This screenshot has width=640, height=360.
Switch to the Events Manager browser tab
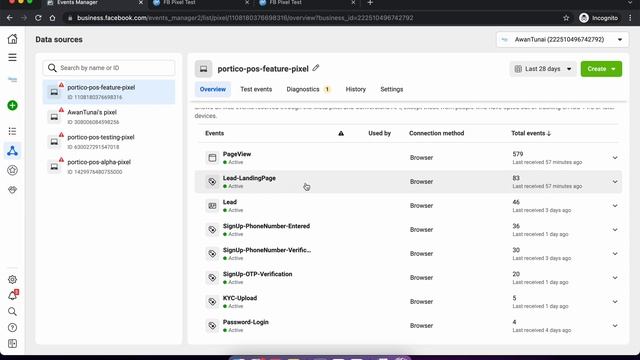(x=94, y=2)
